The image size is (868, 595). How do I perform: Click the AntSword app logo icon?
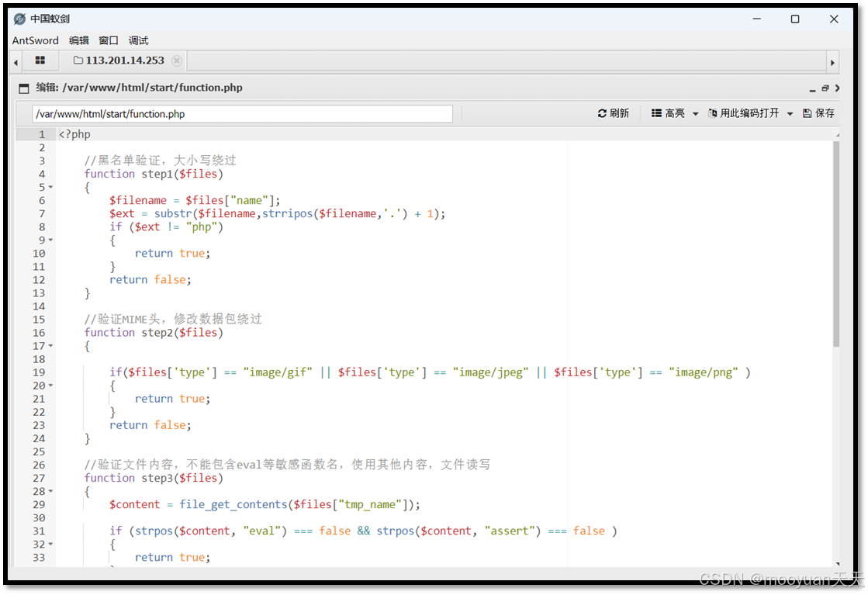pyautogui.click(x=19, y=19)
